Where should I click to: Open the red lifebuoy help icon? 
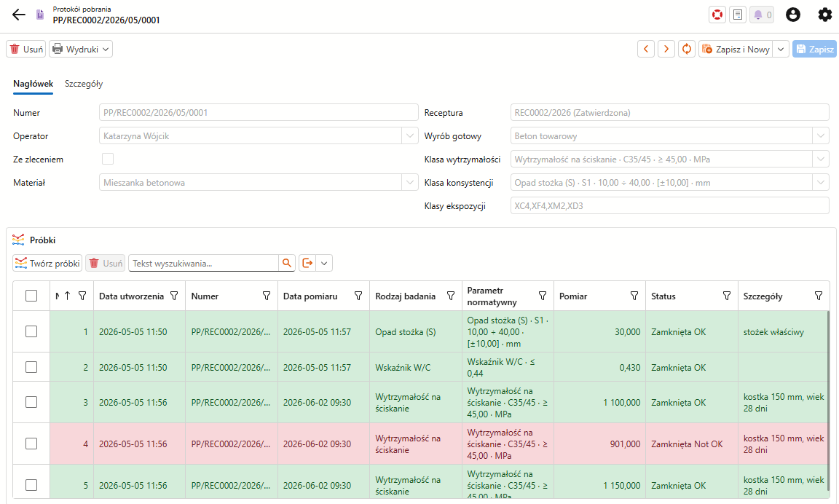point(717,15)
